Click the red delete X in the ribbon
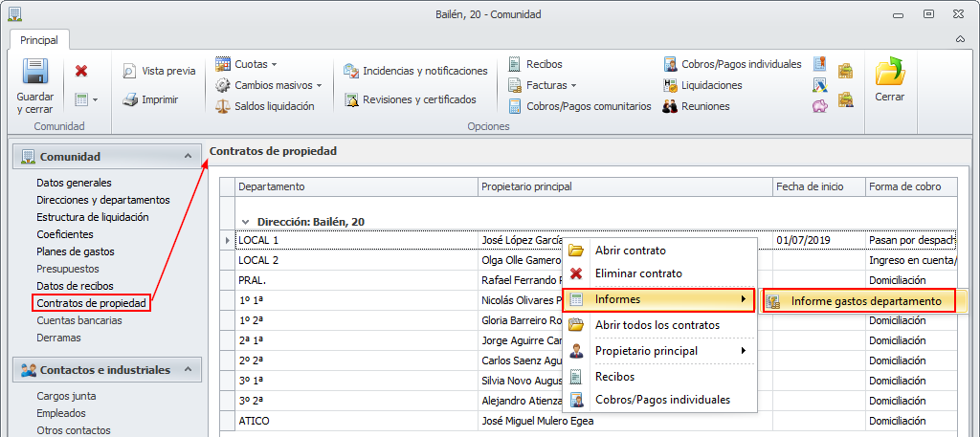This screenshot has width=980, height=437. click(81, 71)
